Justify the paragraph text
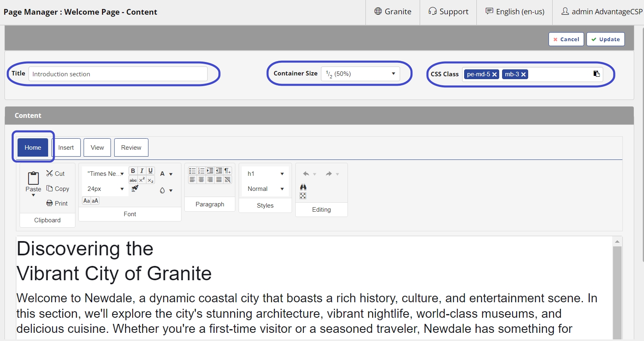The height and width of the screenshot is (341, 644). 219,179
